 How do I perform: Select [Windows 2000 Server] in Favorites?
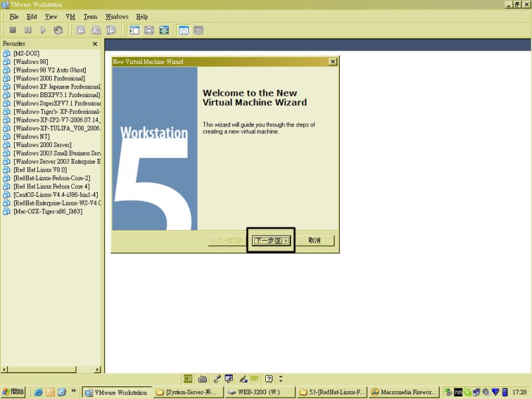(42, 145)
